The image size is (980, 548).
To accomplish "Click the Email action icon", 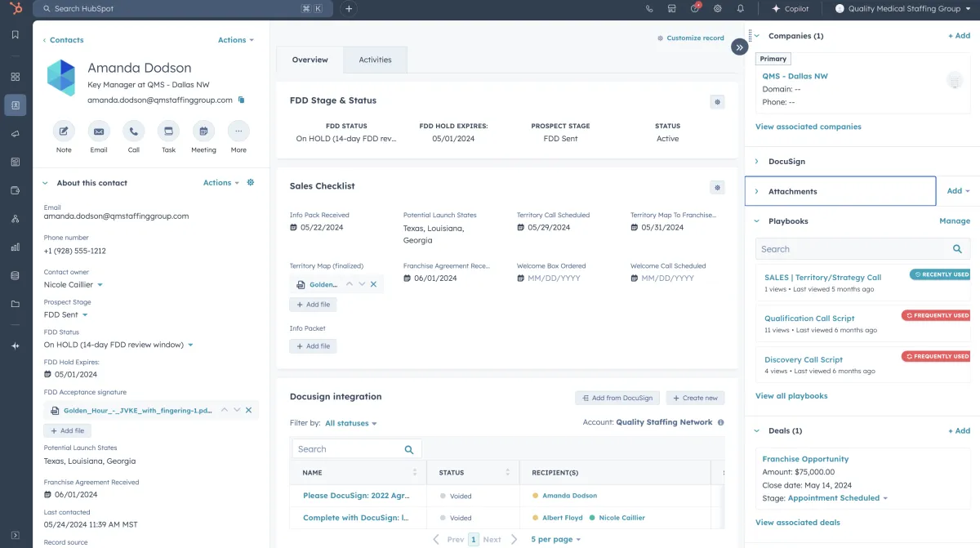I will coord(99,131).
